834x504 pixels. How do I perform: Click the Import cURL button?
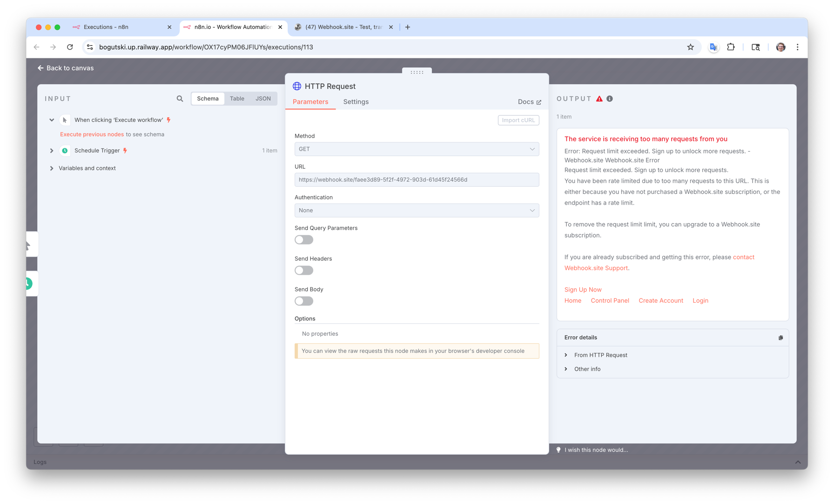(x=518, y=120)
